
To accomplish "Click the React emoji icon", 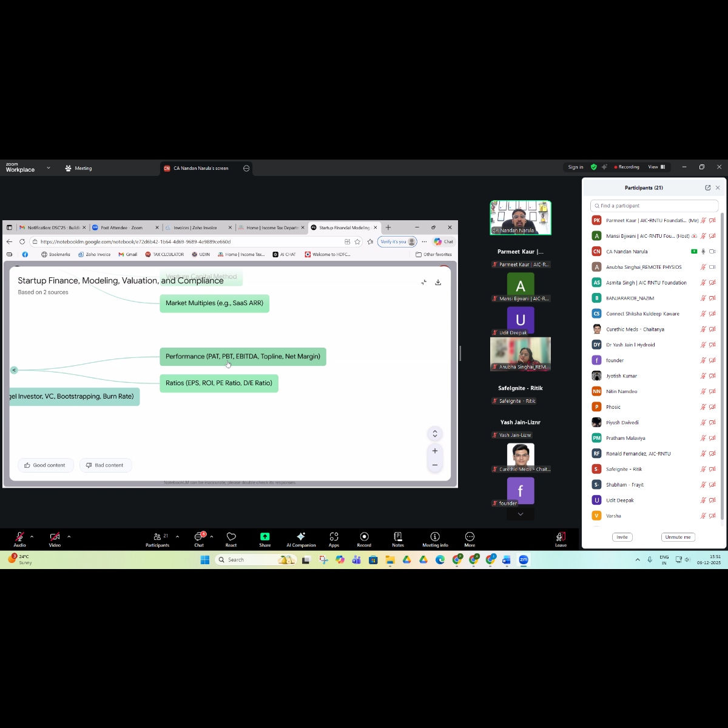I will point(231,539).
